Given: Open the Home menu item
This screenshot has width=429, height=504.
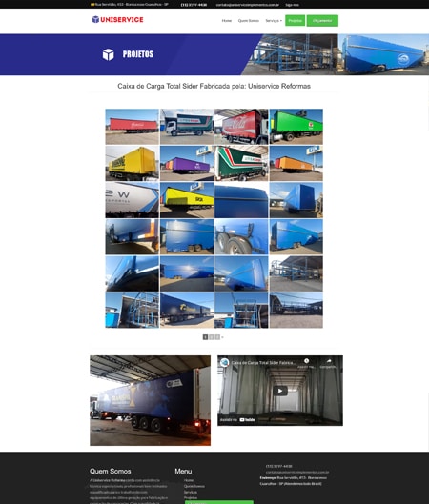Looking at the screenshot, I should (x=226, y=21).
